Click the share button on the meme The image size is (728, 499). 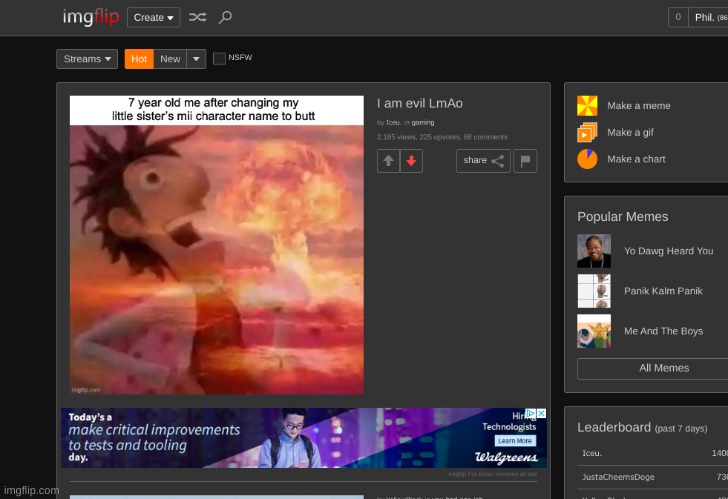pyautogui.click(x=483, y=161)
